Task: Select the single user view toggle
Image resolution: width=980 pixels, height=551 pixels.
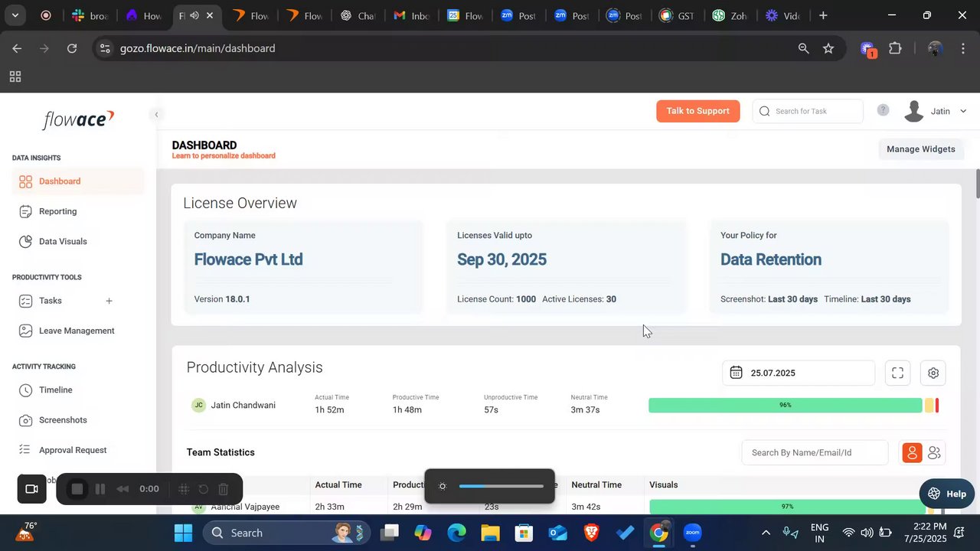Action: click(912, 453)
